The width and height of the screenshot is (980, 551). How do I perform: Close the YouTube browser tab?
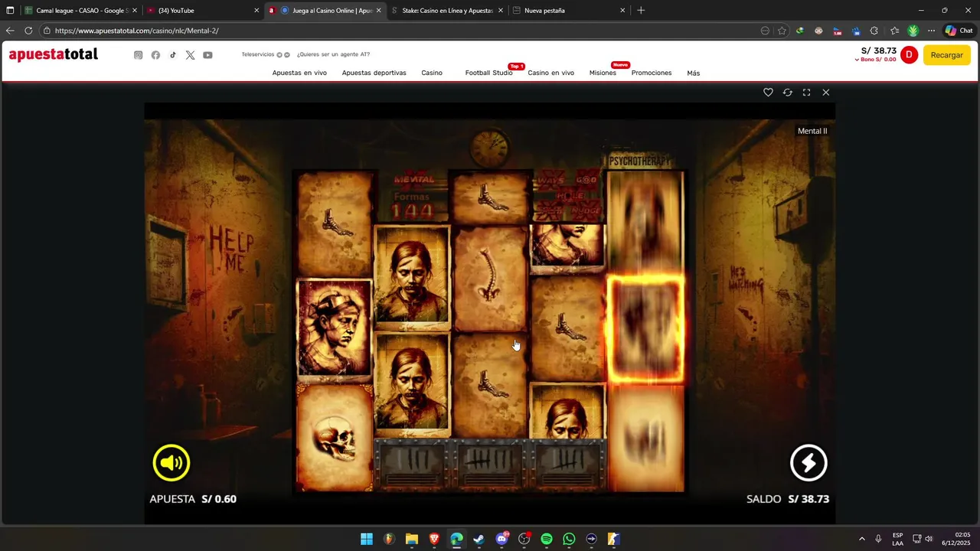[256, 11]
